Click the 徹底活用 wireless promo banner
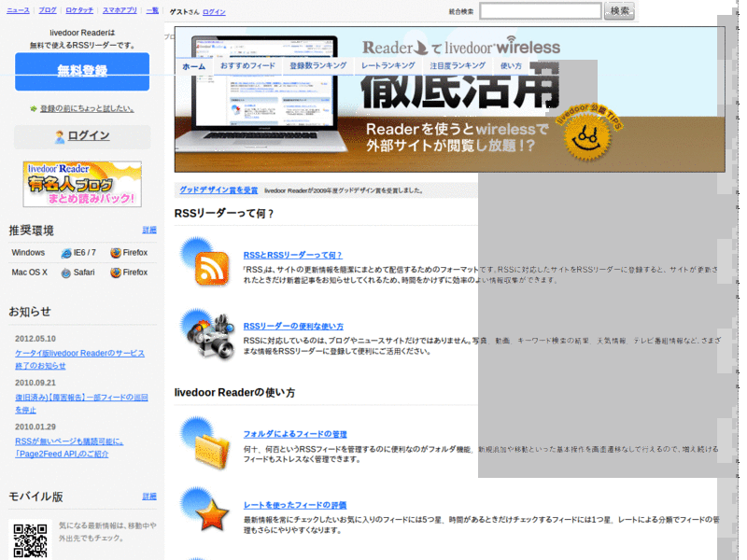 [x=450, y=99]
